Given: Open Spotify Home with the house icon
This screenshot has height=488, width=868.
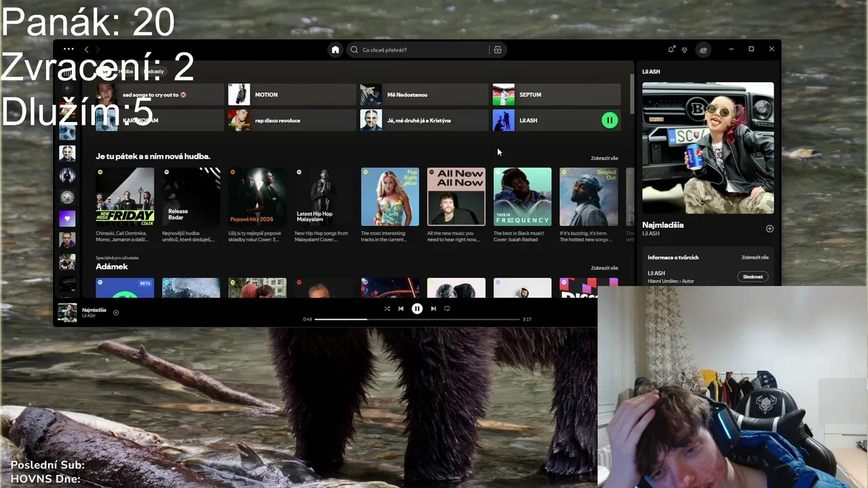Looking at the screenshot, I should pyautogui.click(x=335, y=49).
